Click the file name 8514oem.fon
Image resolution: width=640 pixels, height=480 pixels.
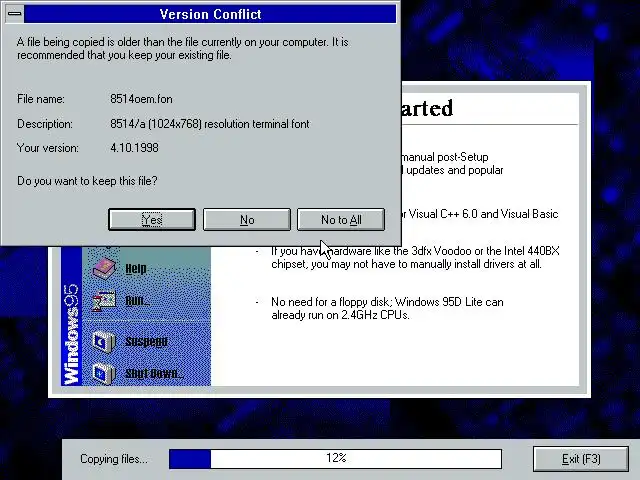pyautogui.click(x=141, y=99)
